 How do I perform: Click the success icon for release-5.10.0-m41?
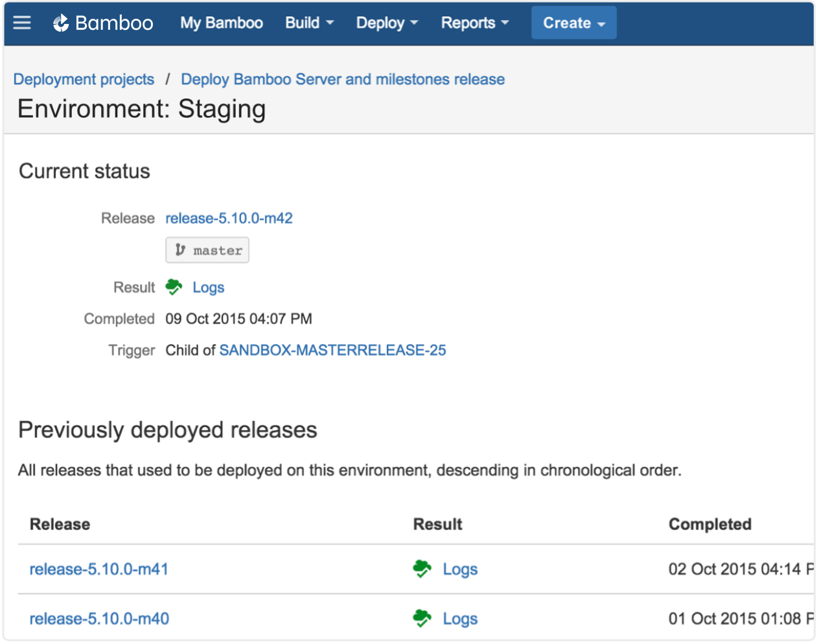pyautogui.click(x=422, y=569)
